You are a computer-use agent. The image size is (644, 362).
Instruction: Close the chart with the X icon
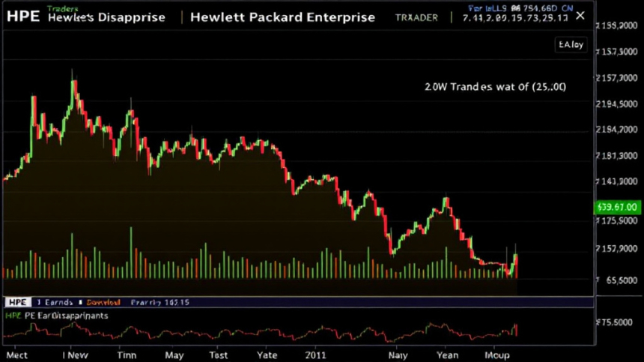tap(580, 16)
